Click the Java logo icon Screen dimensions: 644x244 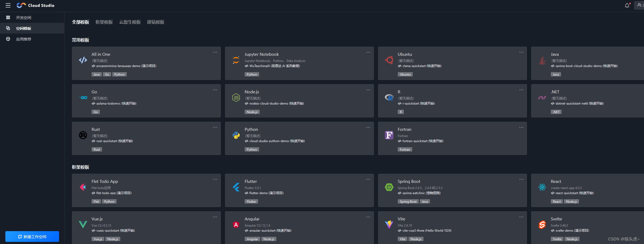pos(542,60)
